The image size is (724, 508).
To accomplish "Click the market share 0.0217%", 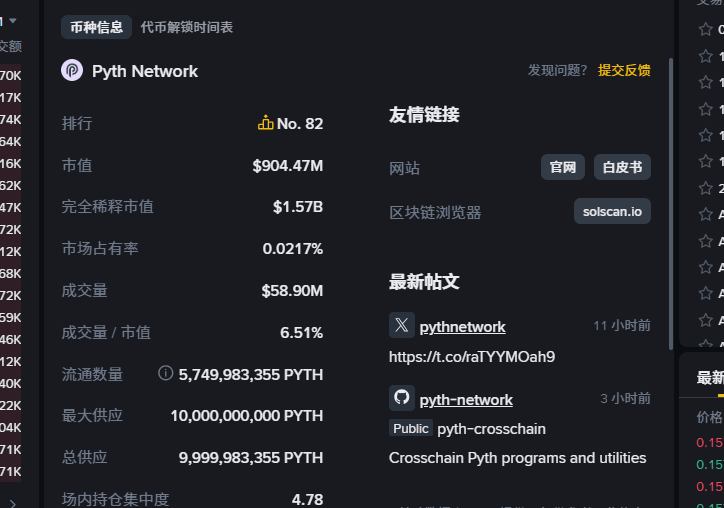I will pyautogui.click(x=293, y=249).
